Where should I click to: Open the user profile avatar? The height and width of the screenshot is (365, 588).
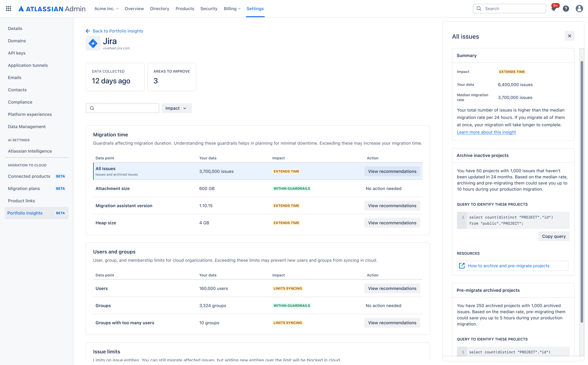(579, 9)
